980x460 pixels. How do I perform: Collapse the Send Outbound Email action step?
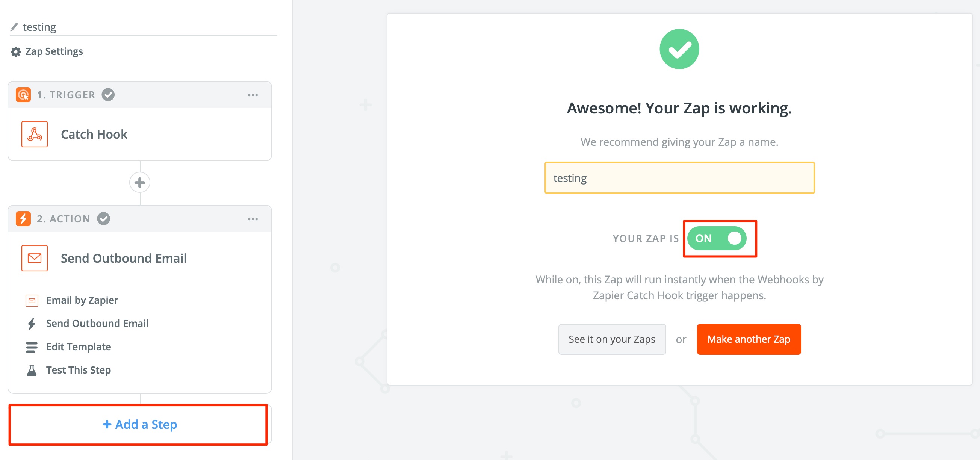[124, 258]
